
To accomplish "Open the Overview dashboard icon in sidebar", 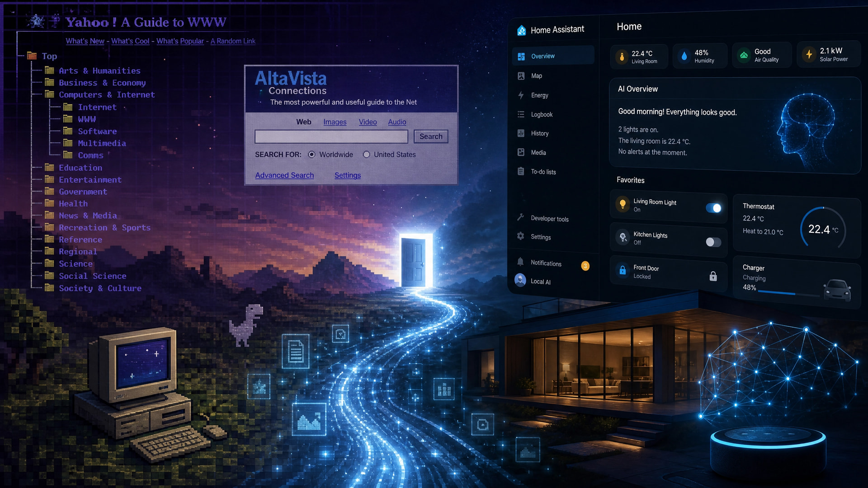I will [x=521, y=56].
